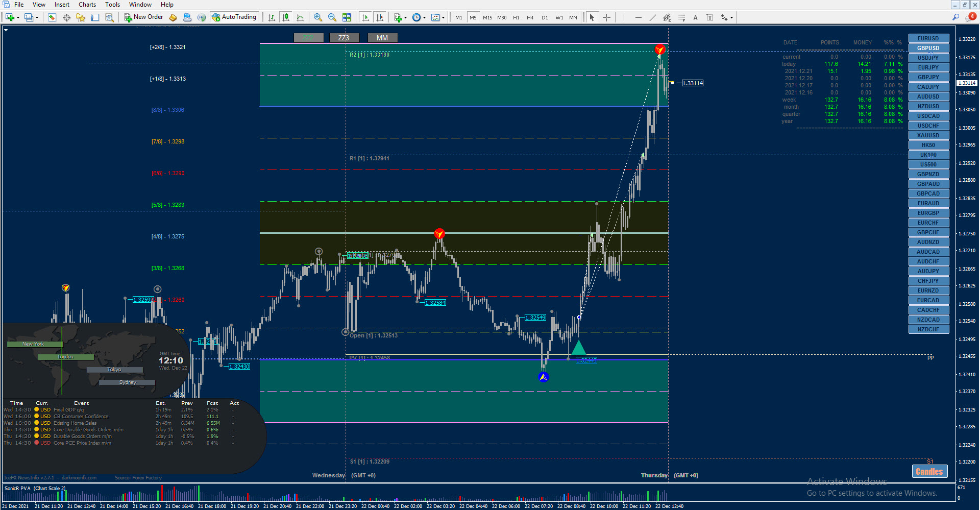The height and width of the screenshot is (510, 980).
Task: Select the D1 timeframe
Action: 545,17
